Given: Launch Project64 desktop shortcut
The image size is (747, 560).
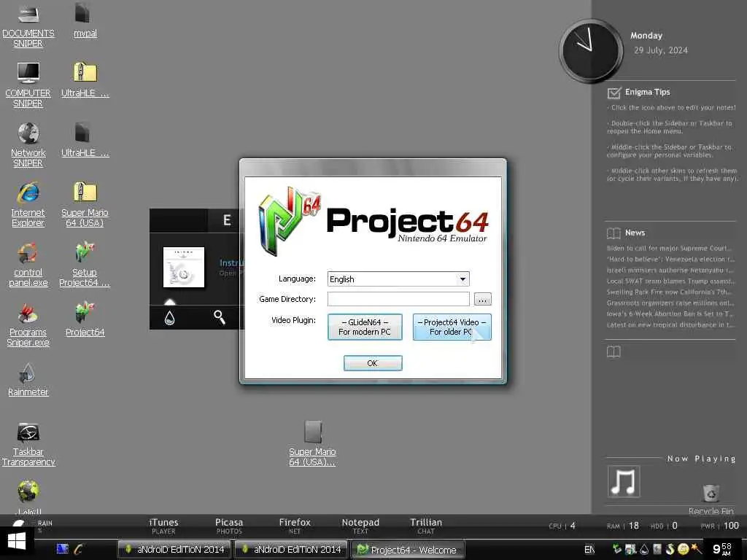Looking at the screenshot, I should (x=85, y=319).
